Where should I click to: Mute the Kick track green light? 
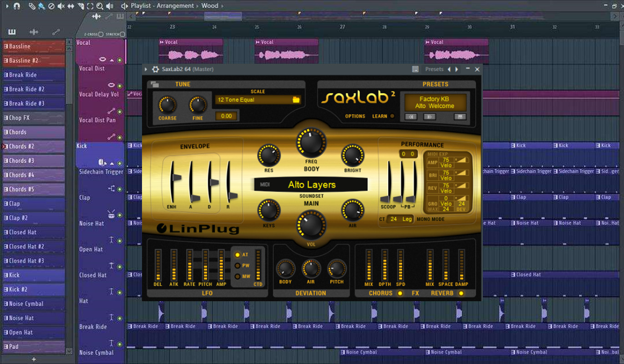click(x=120, y=163)
